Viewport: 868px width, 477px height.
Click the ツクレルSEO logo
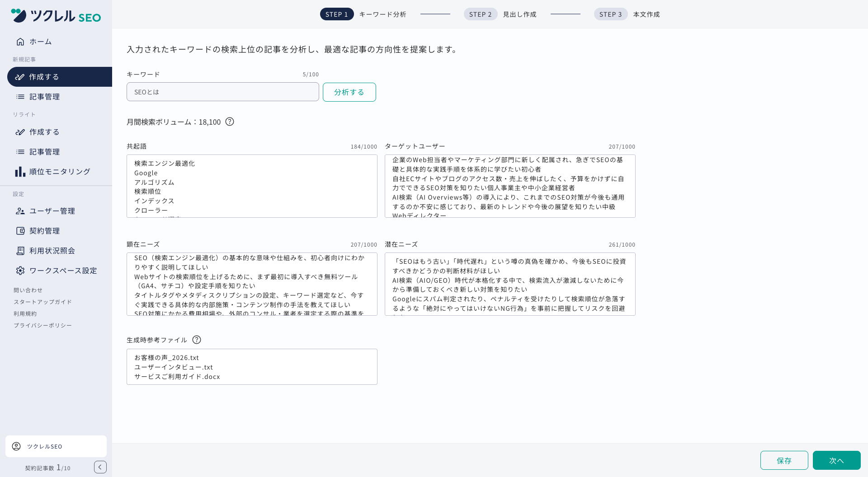tap(56, 16)
